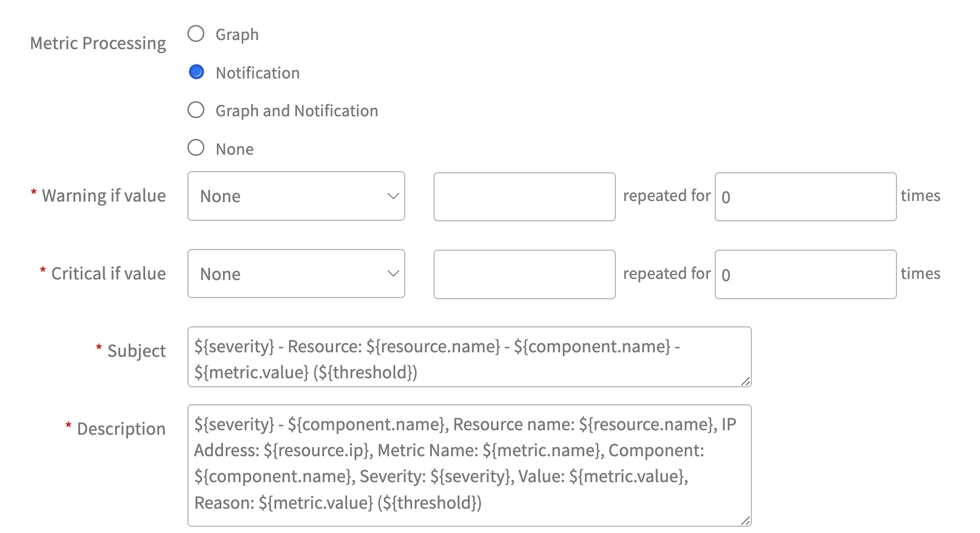Open the Warning if value condition dropdown
The image size is (980, 533).
pos(296,196)
